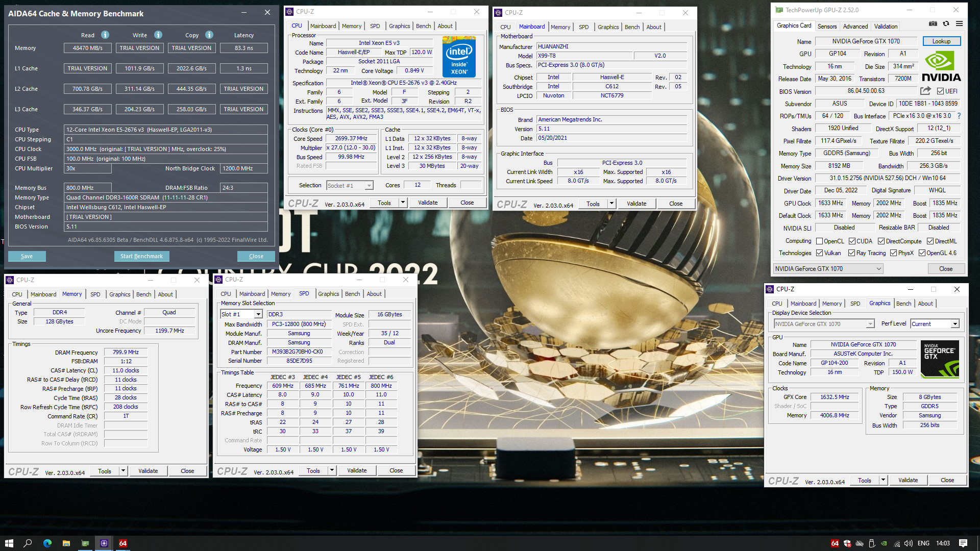This screenshot has width=980, height=551.
Task: Switch to Sensors tab in GPU-Z
Action: coord(827,27)
